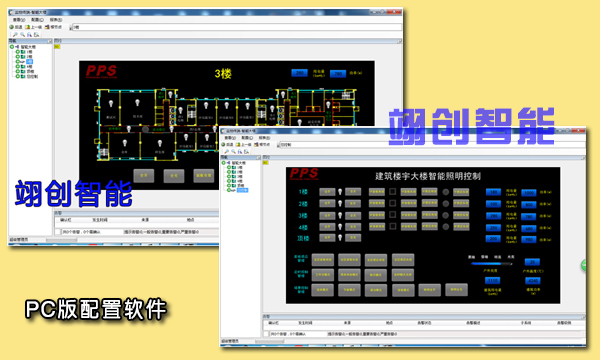Click the pin icon on the 3楼 window's navigation panel

[x=49, y=41]
